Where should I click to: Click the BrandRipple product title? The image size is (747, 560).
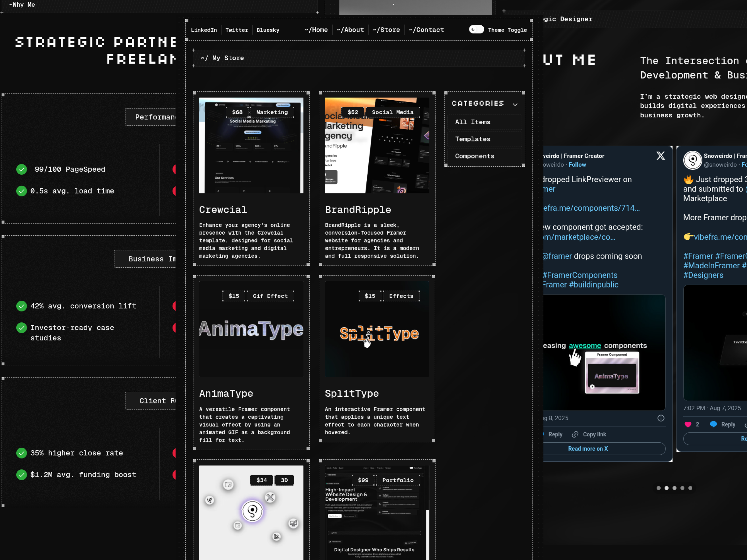[358, 210]
